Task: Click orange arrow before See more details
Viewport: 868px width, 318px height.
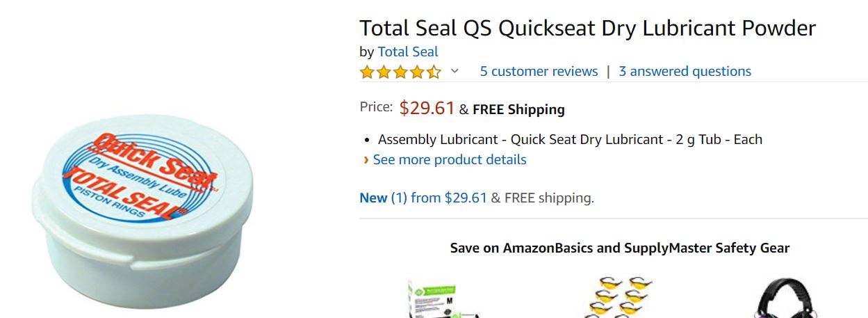Action: [366, 160]
